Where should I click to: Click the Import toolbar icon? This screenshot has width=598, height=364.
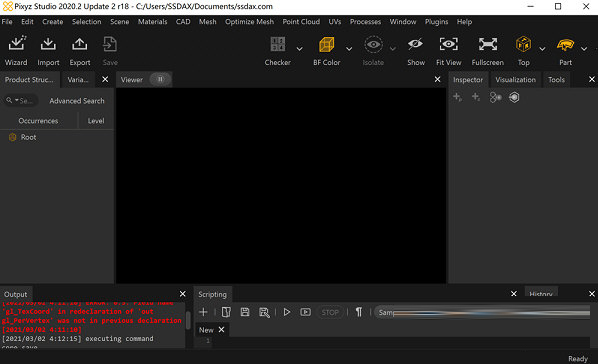[x=48, y=44]
